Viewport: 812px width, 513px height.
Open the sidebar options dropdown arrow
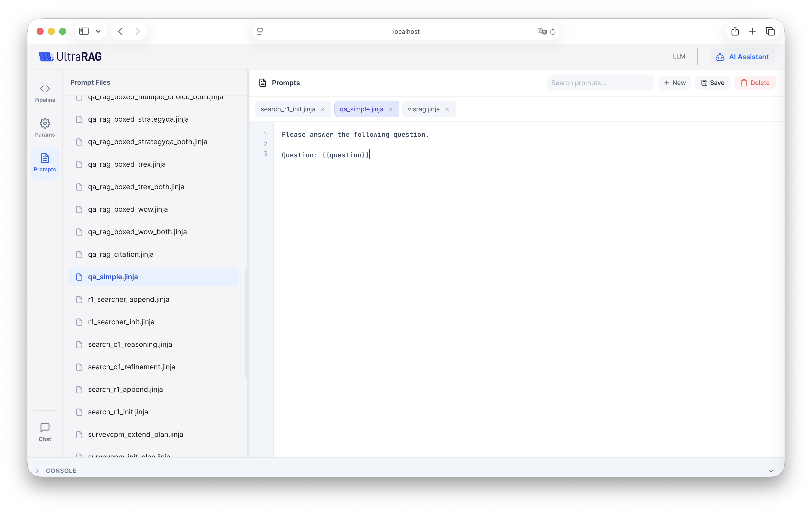(x=98, y=31)
